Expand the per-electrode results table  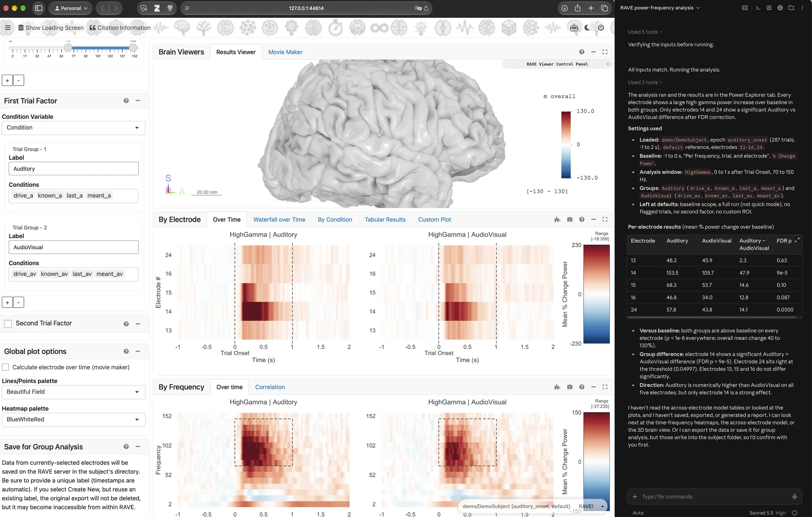click(797, 240)
